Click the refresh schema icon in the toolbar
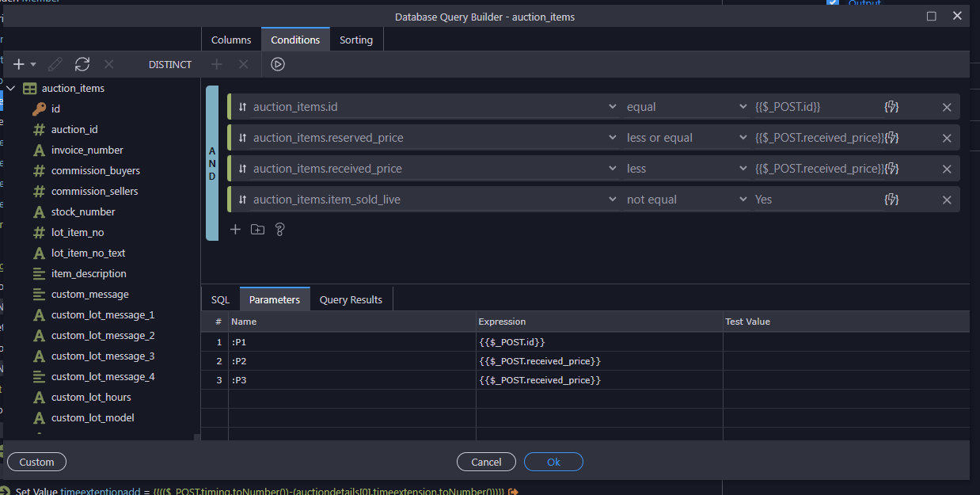The image size is (980, 495). [x=82, y=65]
